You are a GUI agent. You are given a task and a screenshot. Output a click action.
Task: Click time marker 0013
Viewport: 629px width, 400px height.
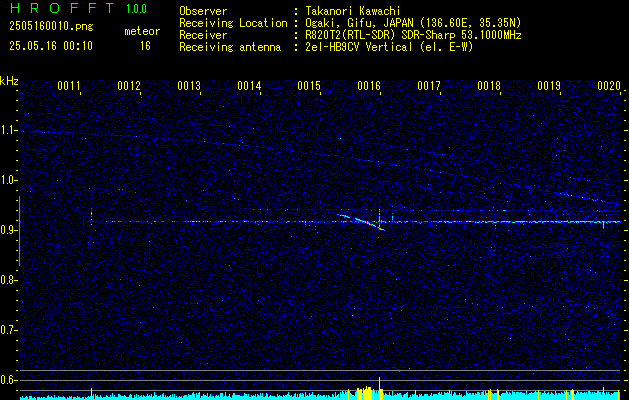click(189, 86)
